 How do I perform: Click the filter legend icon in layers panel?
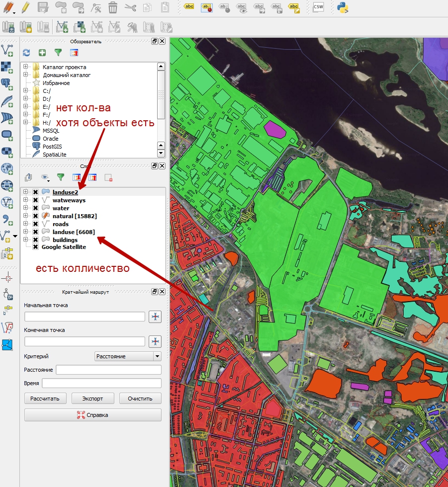click(x=60, y=177)
